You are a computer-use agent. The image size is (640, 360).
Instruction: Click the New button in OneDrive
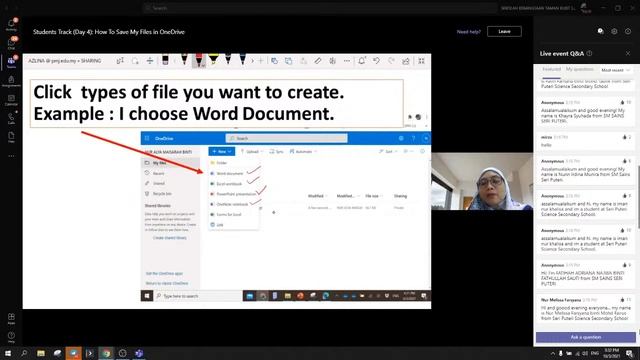222,151
